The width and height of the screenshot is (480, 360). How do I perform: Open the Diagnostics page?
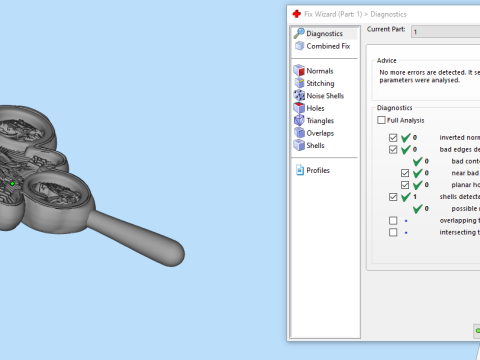[325, 33]
